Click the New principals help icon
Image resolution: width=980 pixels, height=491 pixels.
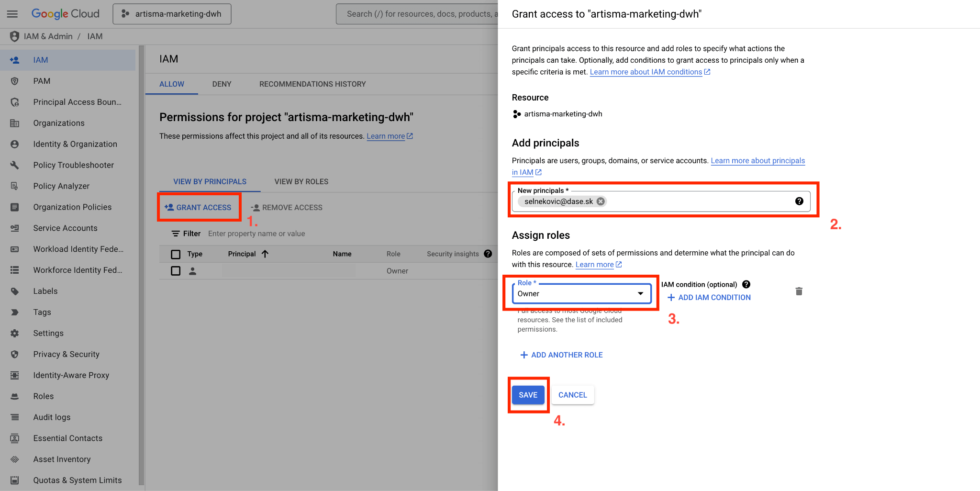[799, 201]
